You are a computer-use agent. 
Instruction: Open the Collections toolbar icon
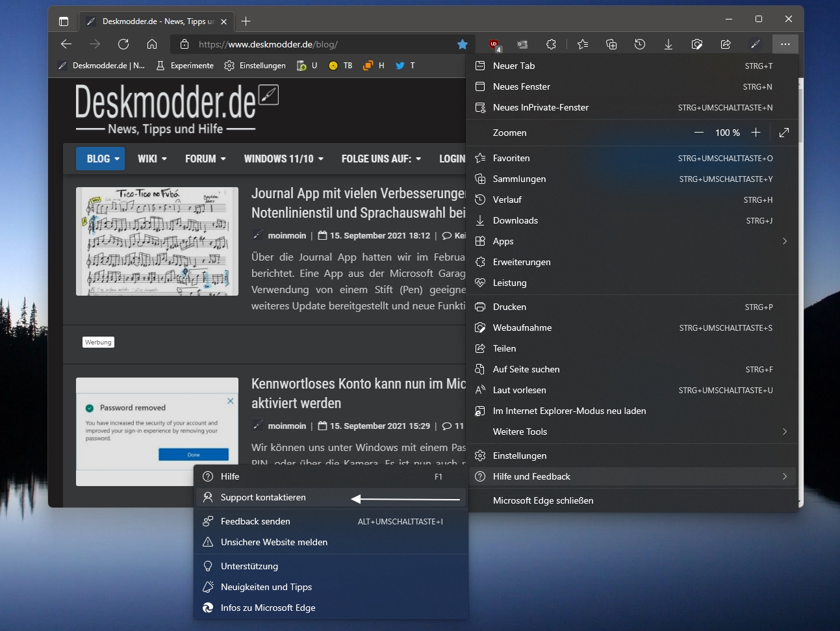click(x=611, y=44)
